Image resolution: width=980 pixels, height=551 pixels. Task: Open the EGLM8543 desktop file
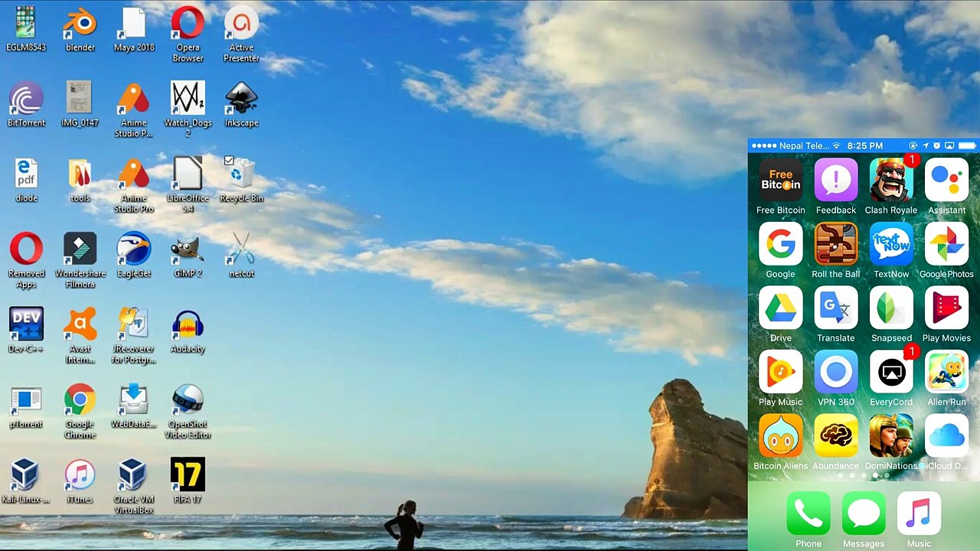point(26,23)
